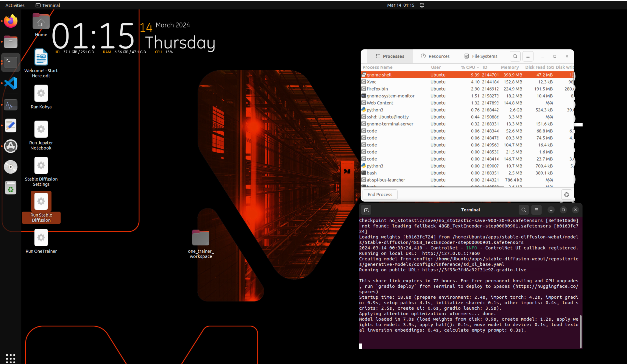Image resolution: width=627 pixels, height=364 pixels.
Task: Switch to the File Systems tab
Action: click(x=481, y=56)
